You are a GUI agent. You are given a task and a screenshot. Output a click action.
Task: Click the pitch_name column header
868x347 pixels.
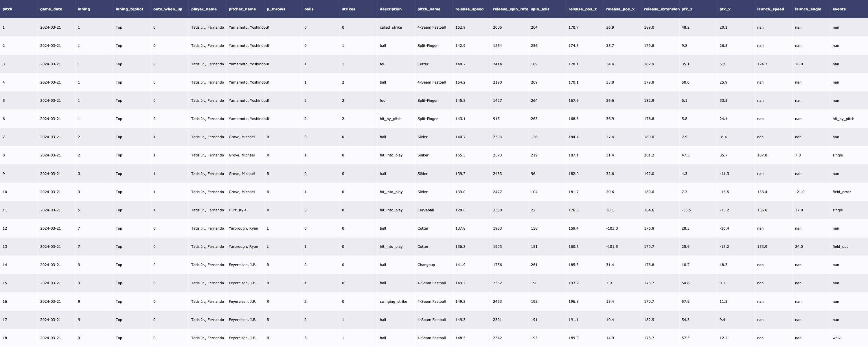coord(429,9)
